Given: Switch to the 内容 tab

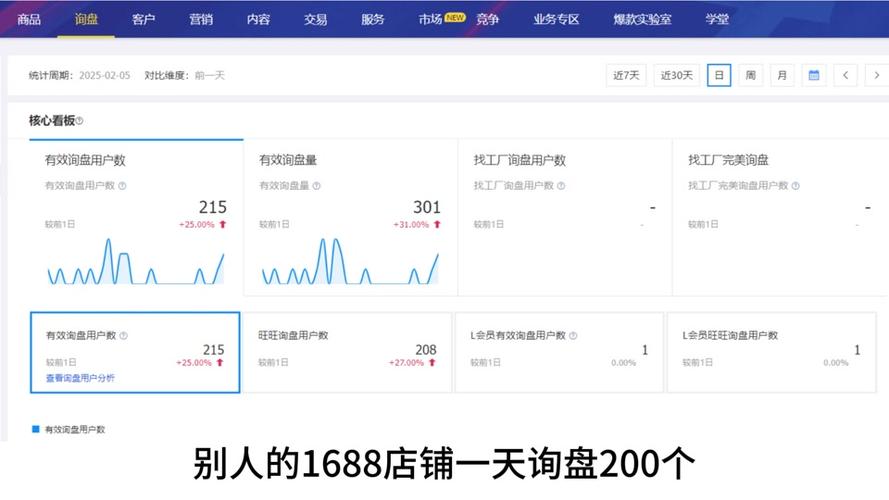Looking at the screenshot, I should pyautogui.click(x=258, y=19).
